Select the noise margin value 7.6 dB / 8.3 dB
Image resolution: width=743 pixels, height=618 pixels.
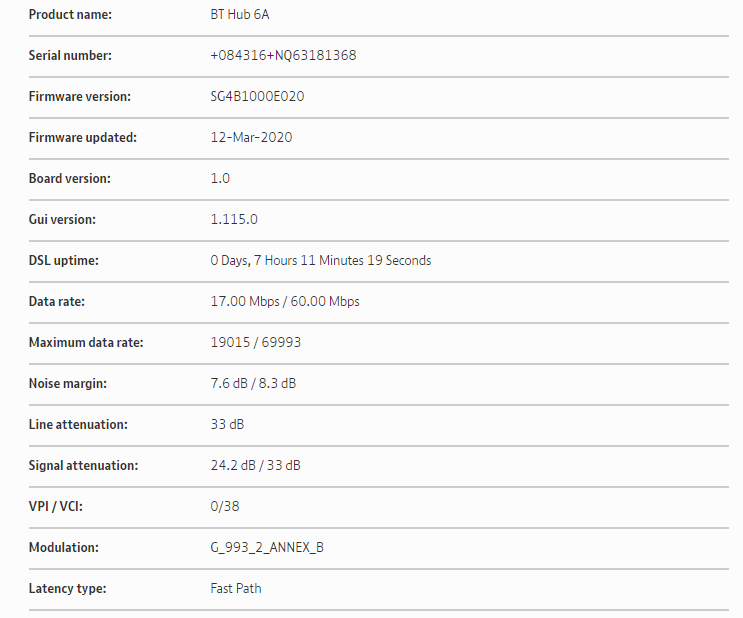253,384
